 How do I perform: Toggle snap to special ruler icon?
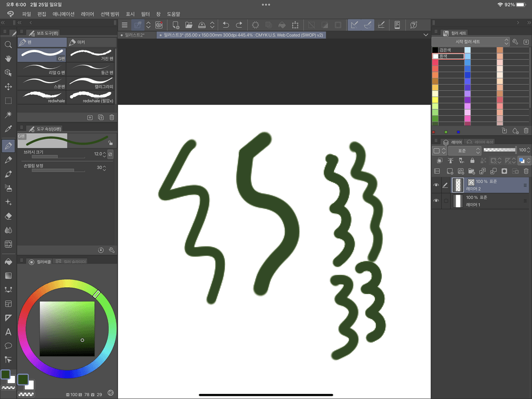click(367, 25)
